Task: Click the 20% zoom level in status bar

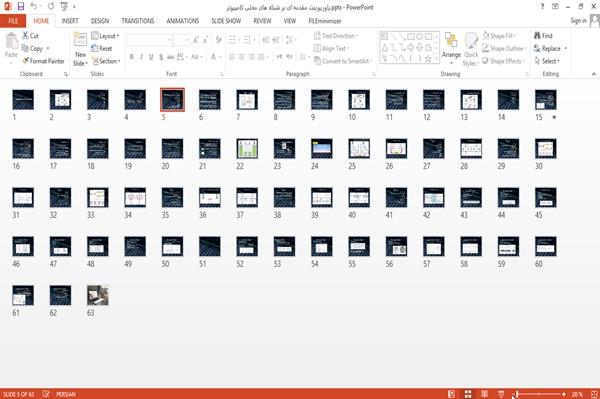Action: coord(577,394)
